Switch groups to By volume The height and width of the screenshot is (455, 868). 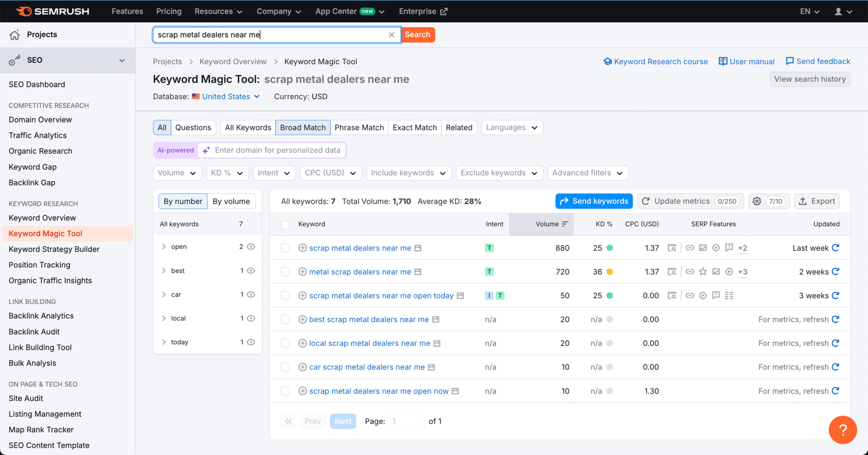coord(231,201)
